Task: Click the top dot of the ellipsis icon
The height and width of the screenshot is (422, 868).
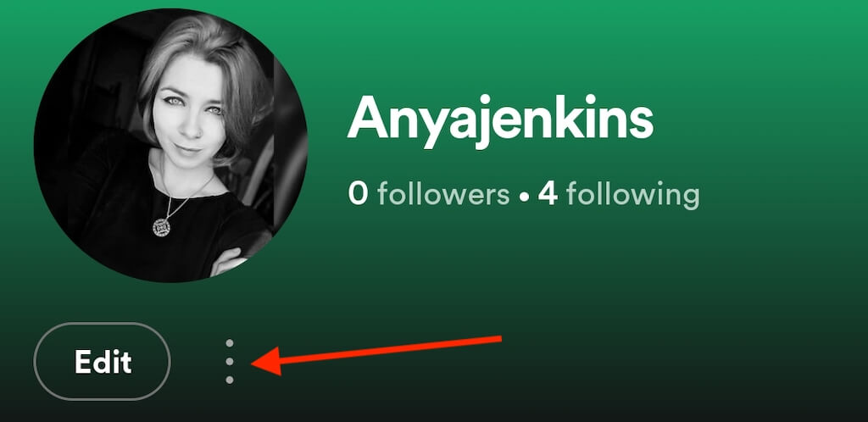Action: pyautogui.click(x=230, y=343)
